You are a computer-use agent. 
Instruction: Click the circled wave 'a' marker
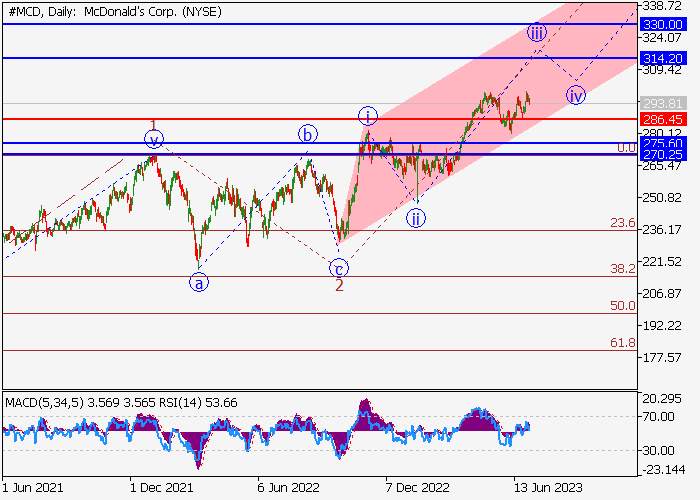pos(199,283)
